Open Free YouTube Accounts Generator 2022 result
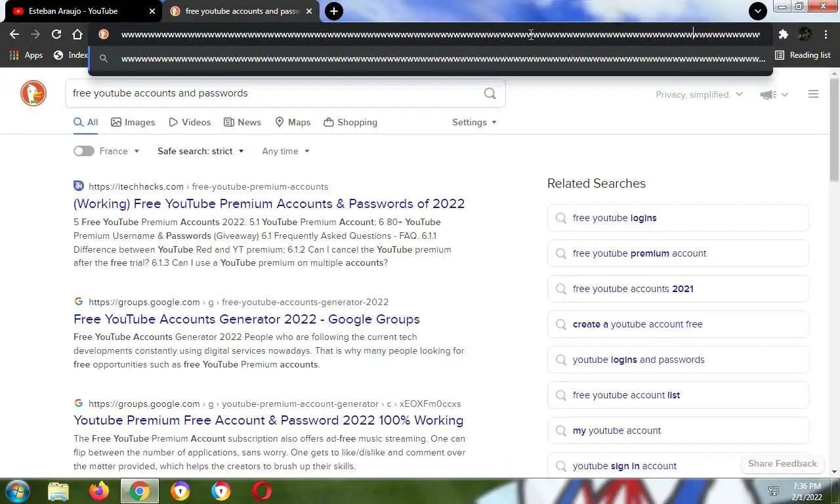 [x=247, y=319]
